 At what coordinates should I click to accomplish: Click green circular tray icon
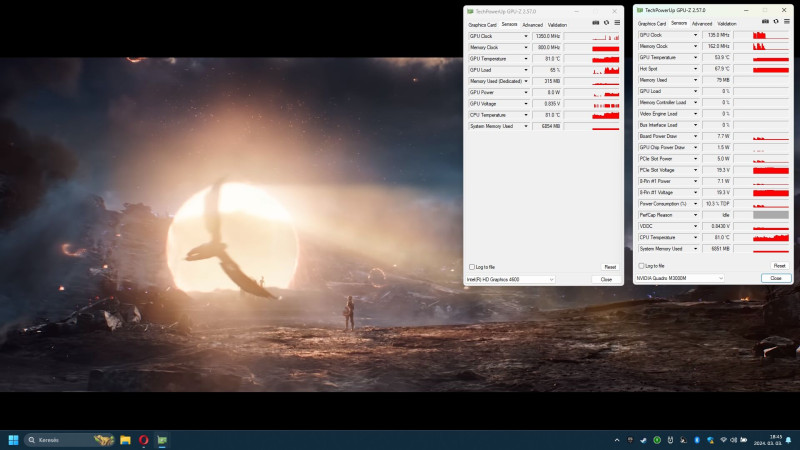click(657, 440)
